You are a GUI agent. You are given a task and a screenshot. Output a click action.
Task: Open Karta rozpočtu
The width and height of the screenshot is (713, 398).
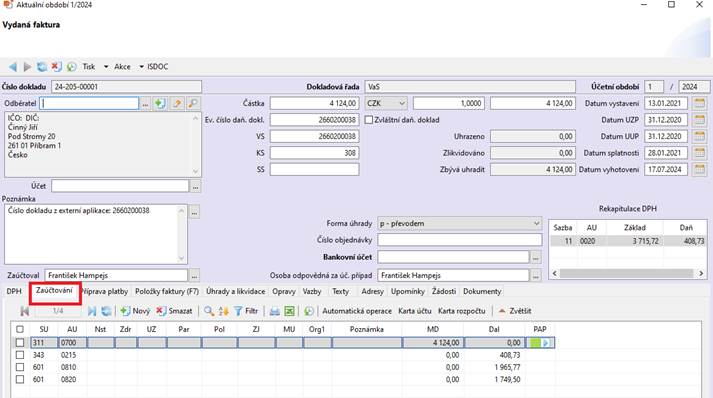click(x=462, y=311)
